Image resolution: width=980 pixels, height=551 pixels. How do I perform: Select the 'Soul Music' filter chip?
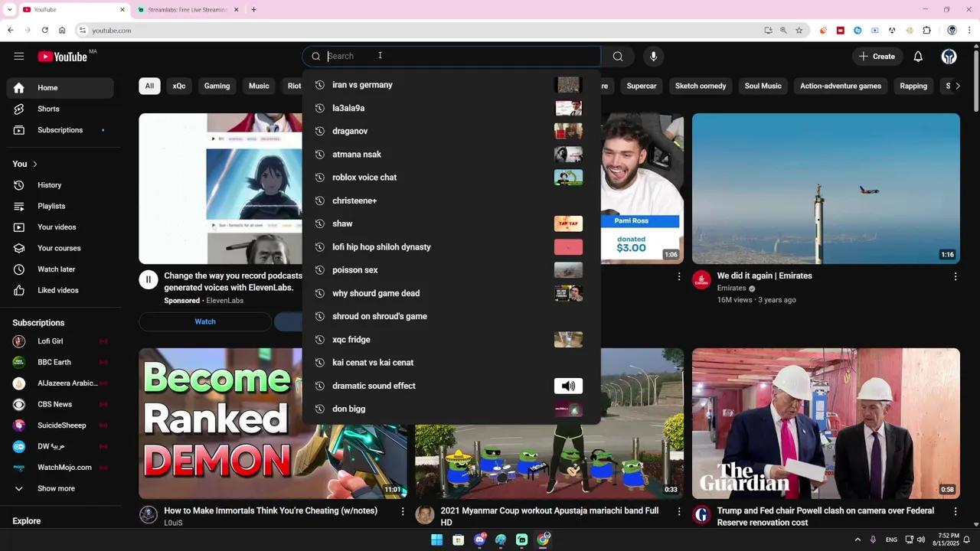[x=763, y=86]
